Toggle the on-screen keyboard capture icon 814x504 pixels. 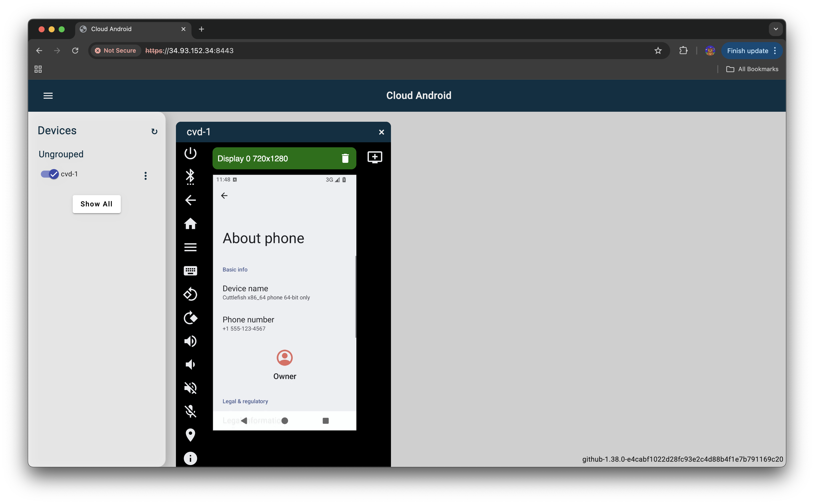pyautogui.click(x=190, y=271)
